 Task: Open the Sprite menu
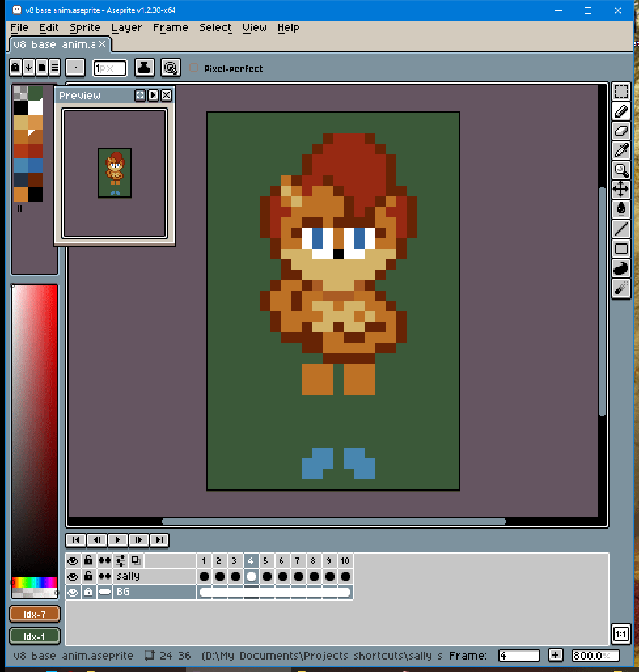85,27
